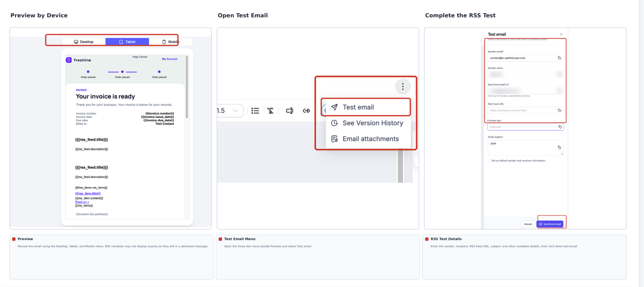Click the 'Preview by Device' heading
Image resolution: width=644 pixels, height=287 pixels.
coord(39,16)
